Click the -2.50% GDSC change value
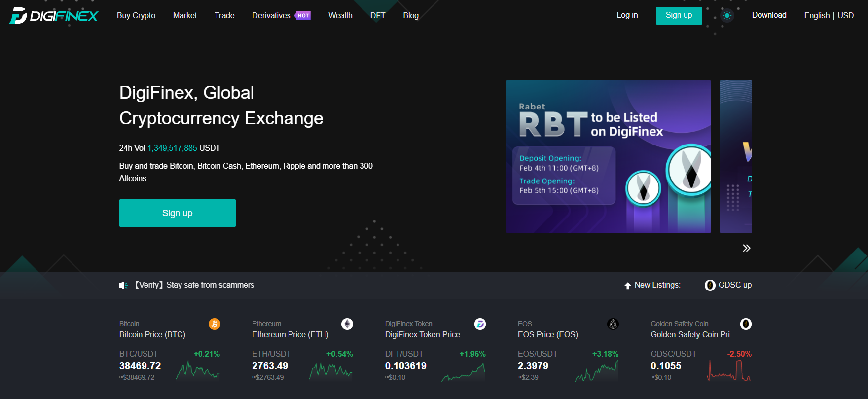Viewport: 868px width, 399px height. tap(739, 354)
